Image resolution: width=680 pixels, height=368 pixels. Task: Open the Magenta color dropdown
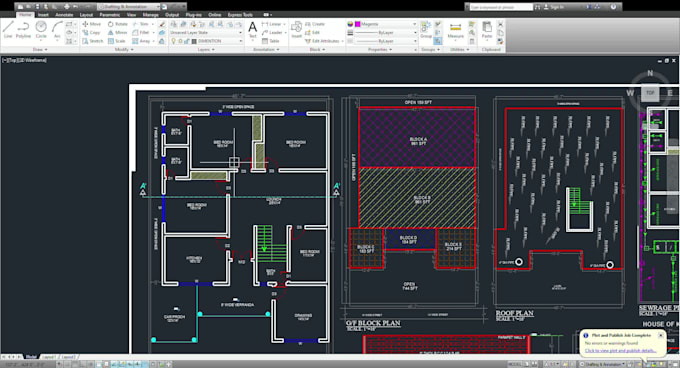(386, 24)
